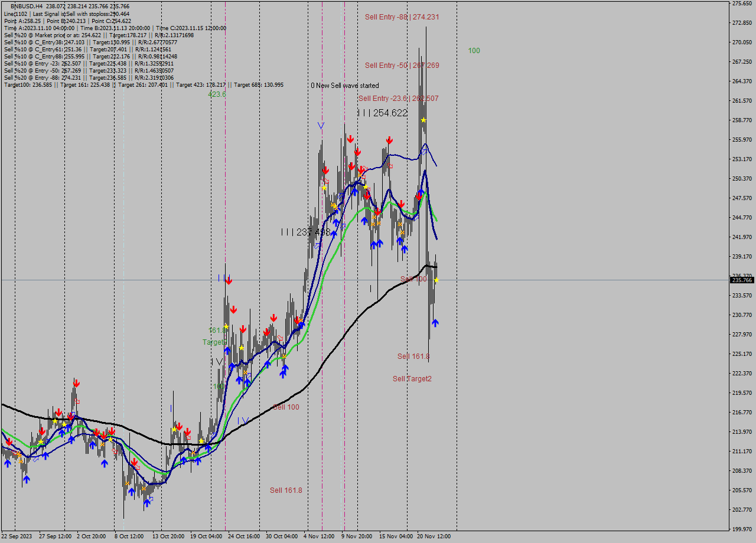Click the 'Sell Entry -50 | 267.269' label
Viewport: 756px width, 543px height.
click(402, 66)
